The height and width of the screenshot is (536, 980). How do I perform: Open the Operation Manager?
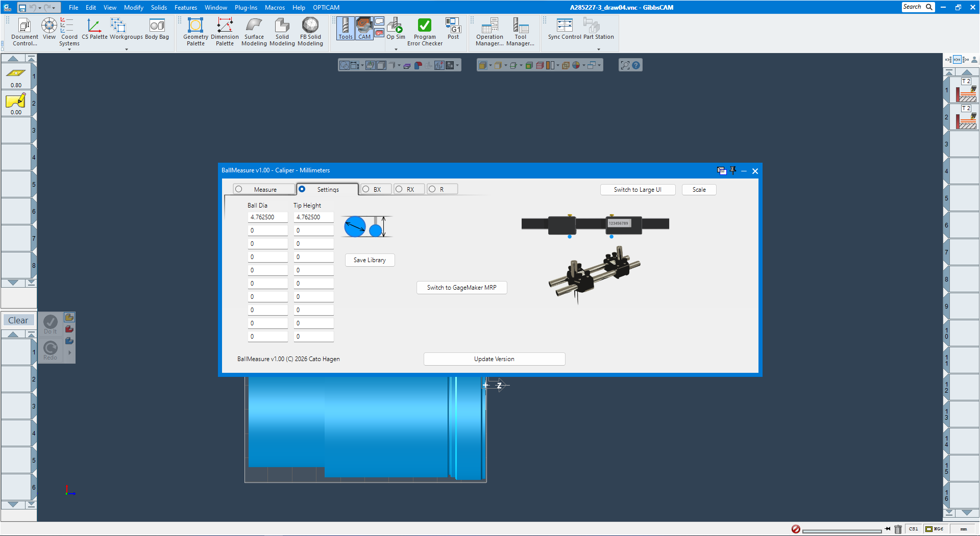(x=489, y=32)
